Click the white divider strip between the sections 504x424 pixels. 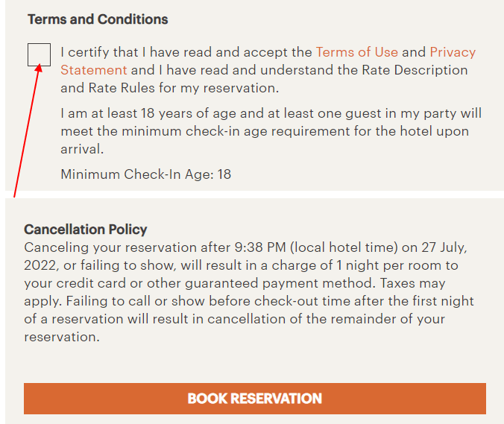coord(254,194)
